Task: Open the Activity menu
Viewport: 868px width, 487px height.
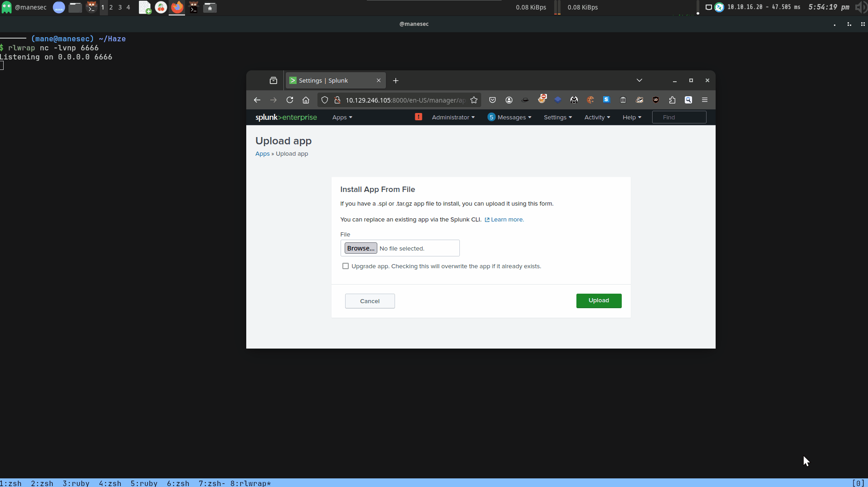Action: pyautogui.click(x=597, y=117)
